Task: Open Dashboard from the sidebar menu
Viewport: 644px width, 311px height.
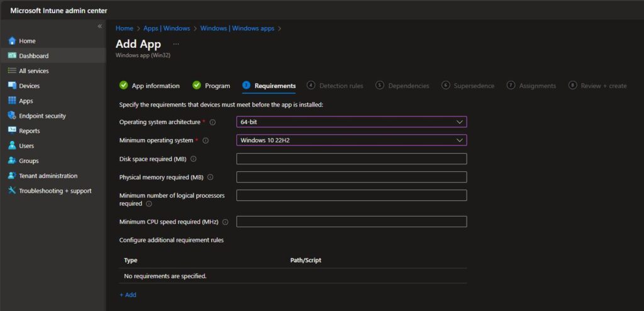Action: tap(53, 55)
